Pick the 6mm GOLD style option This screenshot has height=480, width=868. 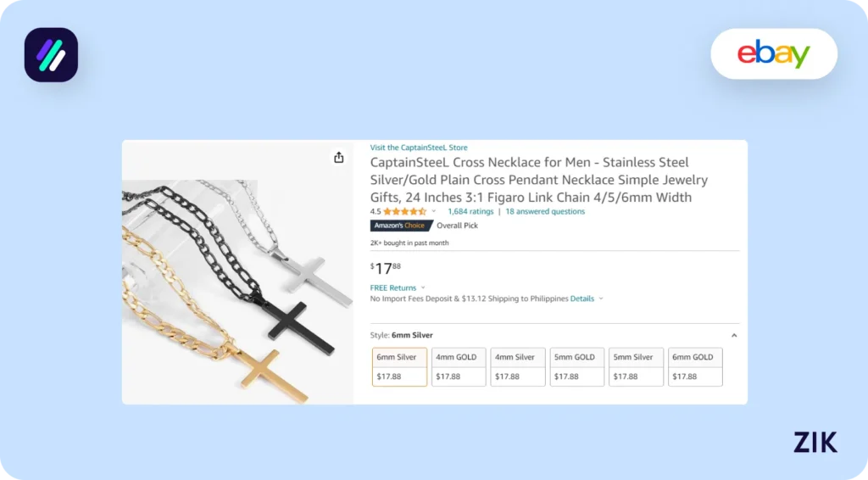click(695, 366)
